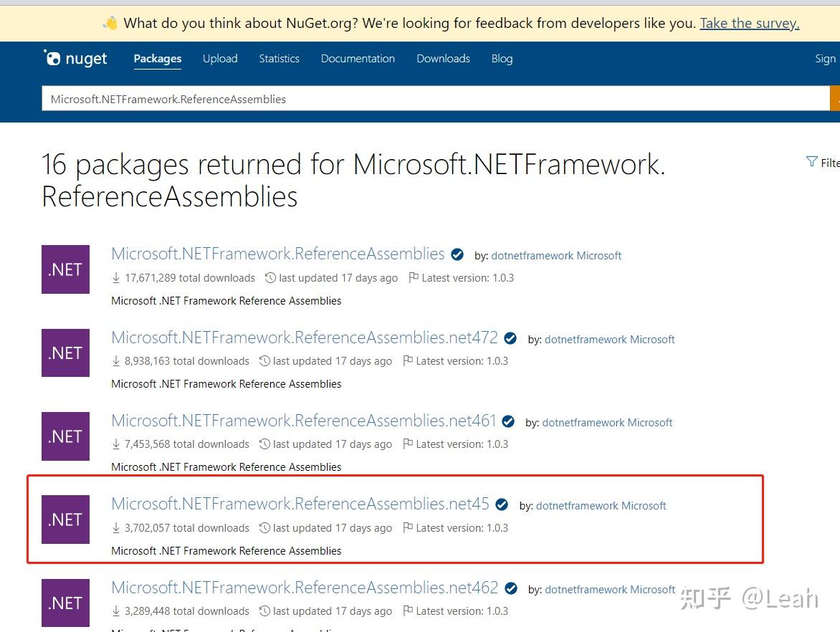This screenshot has width=840, height=632.
Task: Take the NuGet feedback survey
Action: click(749, 22)
